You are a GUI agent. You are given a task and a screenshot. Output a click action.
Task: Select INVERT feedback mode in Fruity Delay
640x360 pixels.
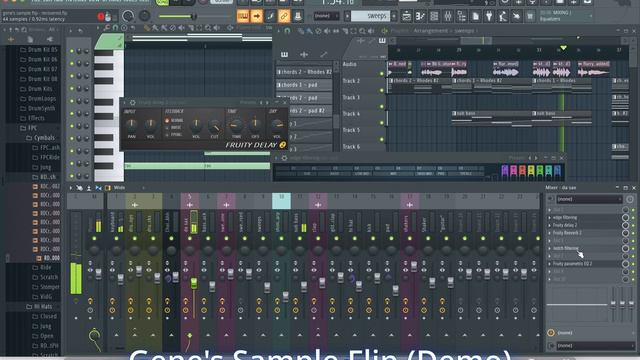point(167,128)
